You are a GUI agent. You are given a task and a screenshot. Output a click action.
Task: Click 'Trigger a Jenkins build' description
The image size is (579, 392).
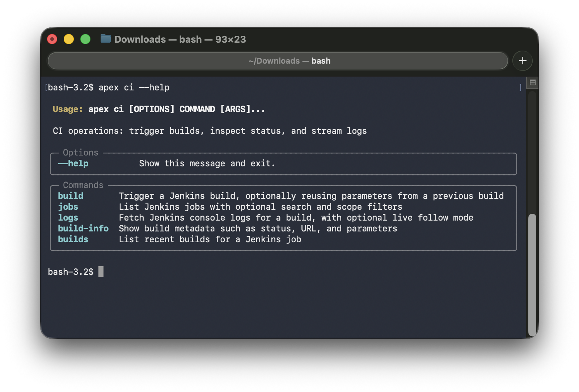pyautogui.click(x=311, y=196)
